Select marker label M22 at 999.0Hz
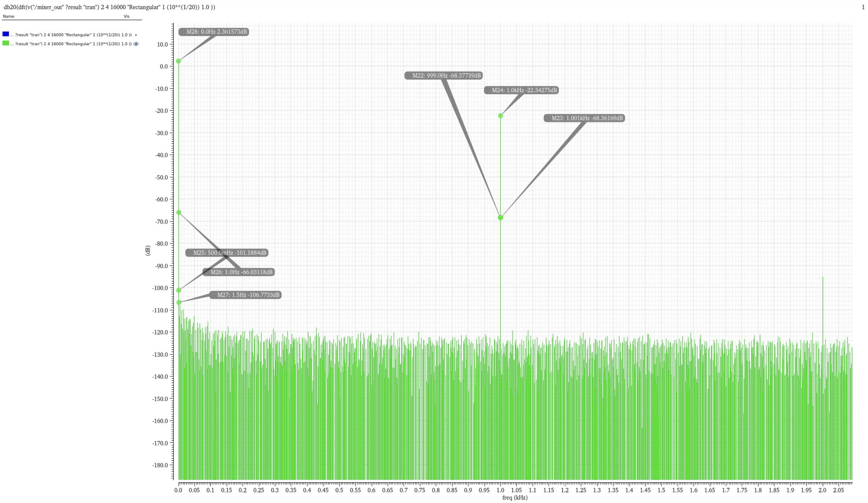Screen dimensions: 868x503 pyautogui.click(x=443, y=75)
